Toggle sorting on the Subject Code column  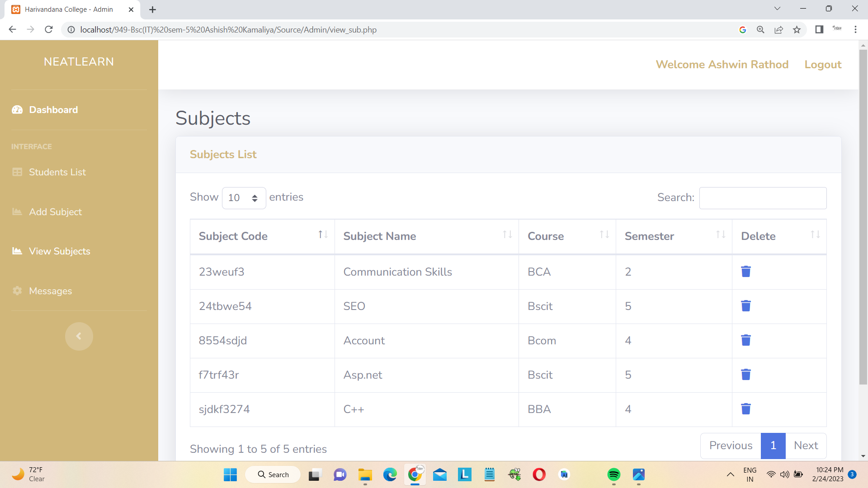(323, 235)
